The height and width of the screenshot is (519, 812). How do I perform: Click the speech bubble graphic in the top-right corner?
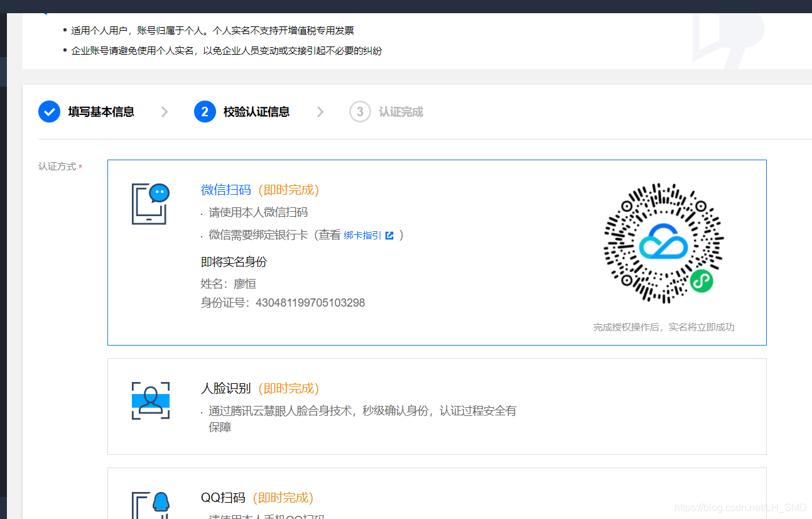(728, 38)
